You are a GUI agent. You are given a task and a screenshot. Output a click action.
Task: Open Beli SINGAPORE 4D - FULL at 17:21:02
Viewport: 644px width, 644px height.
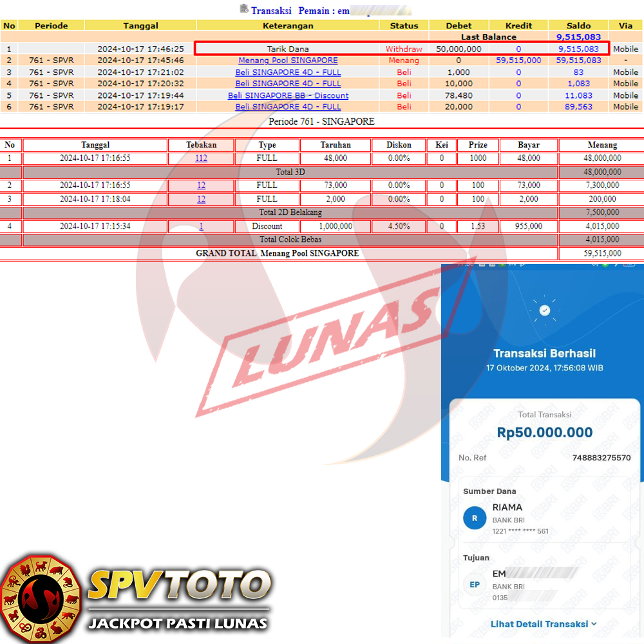coord(288,72)
